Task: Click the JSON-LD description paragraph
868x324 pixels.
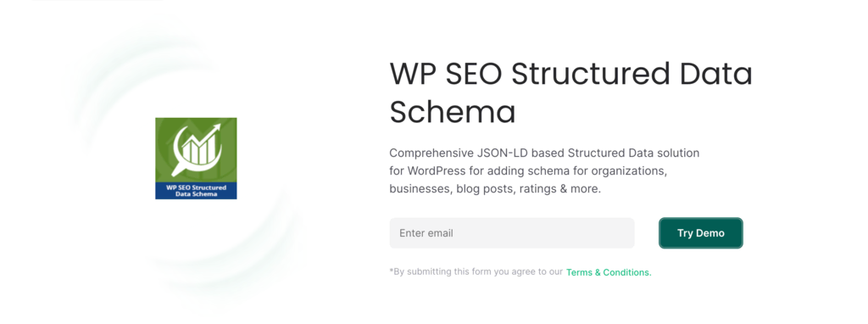Action: 545,170
